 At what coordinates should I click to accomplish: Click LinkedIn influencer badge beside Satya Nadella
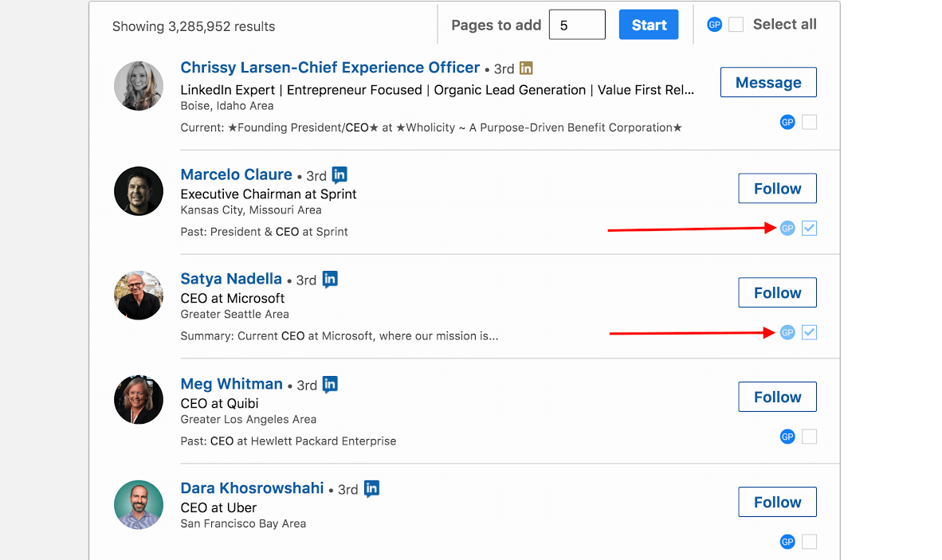(x=330, y=279)
